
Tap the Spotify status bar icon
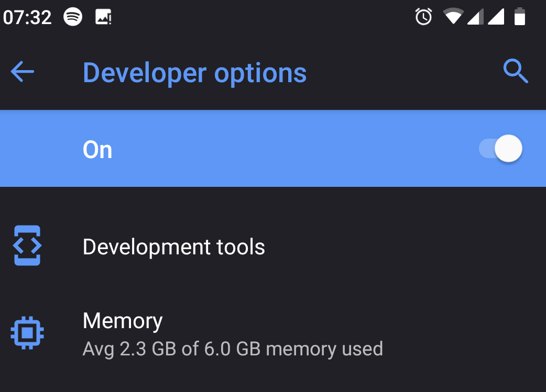[73, 17]
